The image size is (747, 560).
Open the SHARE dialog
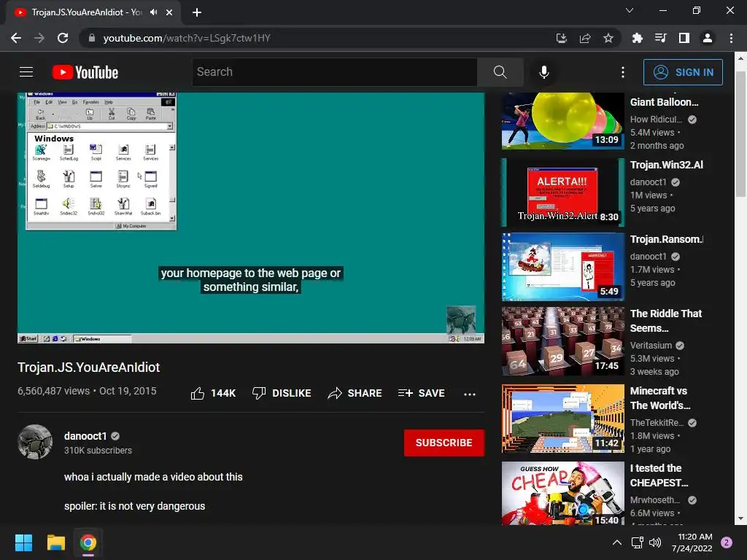point(355,393)
